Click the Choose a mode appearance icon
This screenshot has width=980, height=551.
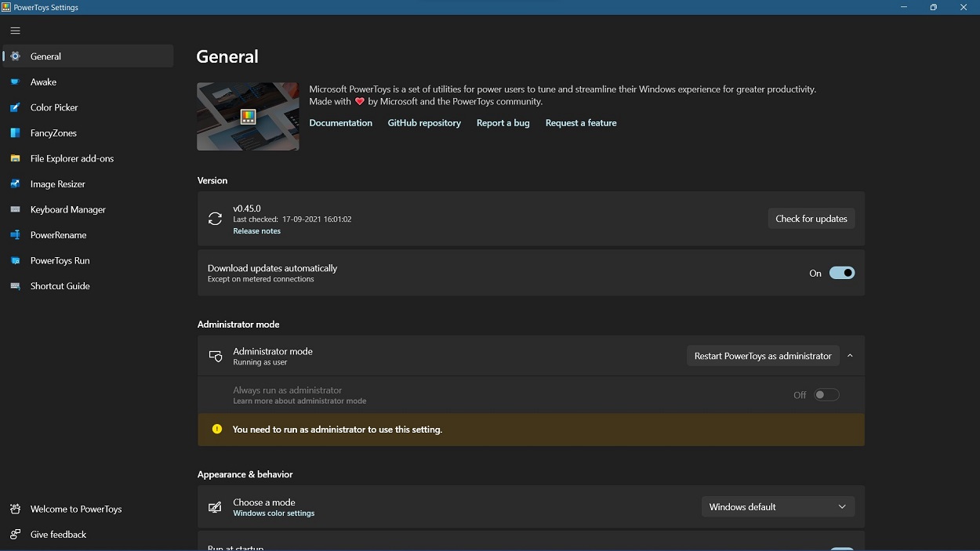[x=215, y=507]
